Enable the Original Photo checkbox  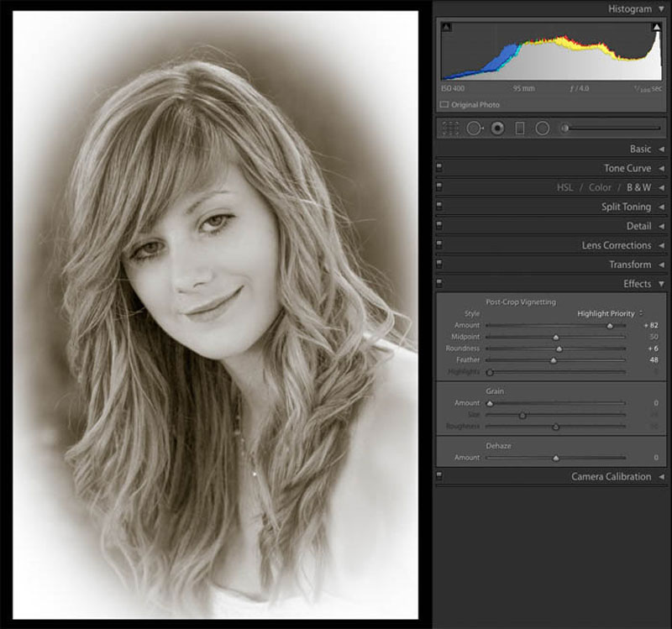click(x=444, y=104)
